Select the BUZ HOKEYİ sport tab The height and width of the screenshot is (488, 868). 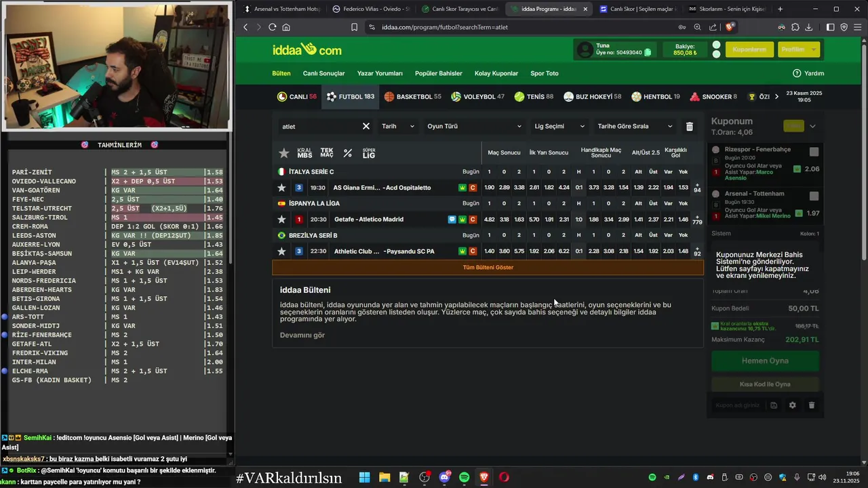[592, 97]
